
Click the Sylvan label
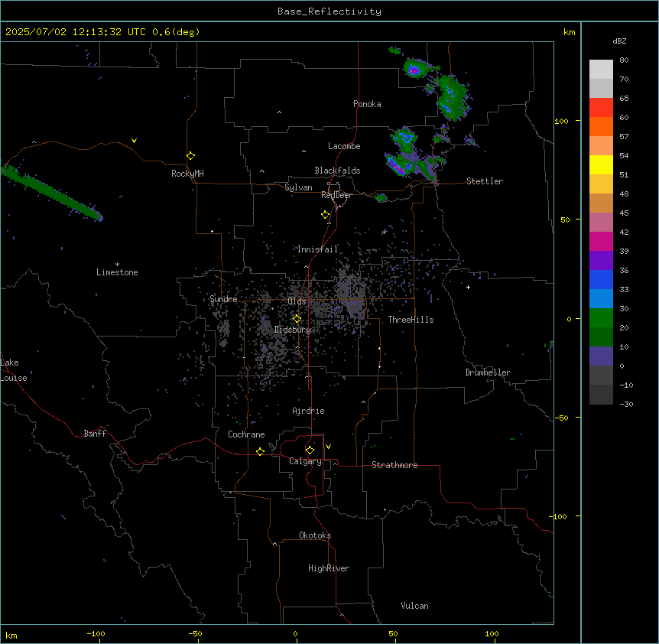pos(298,187)
